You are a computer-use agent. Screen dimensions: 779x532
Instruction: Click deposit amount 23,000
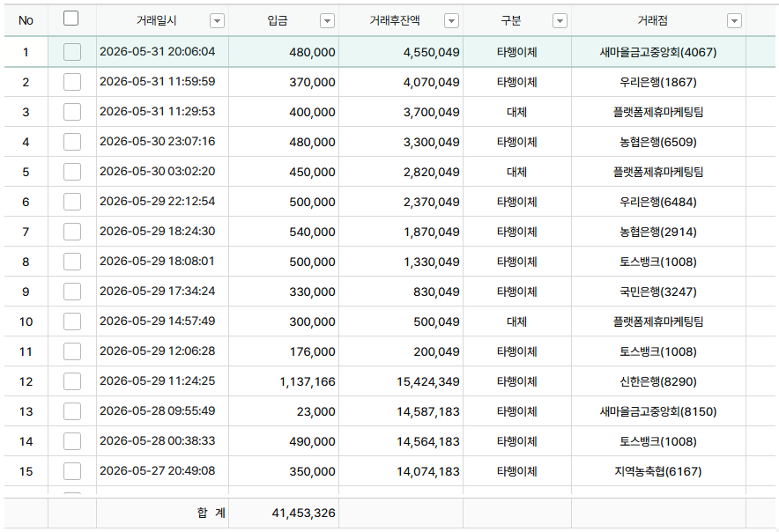click(316, 412)
